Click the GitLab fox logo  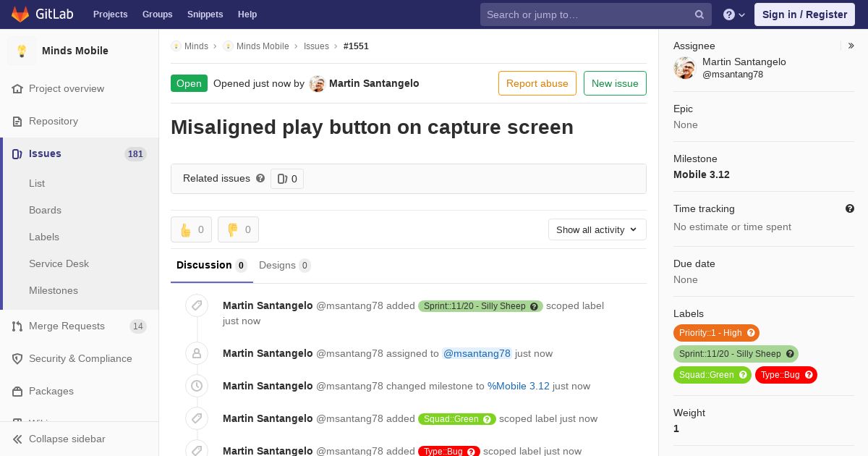click(x=20, y=14)
